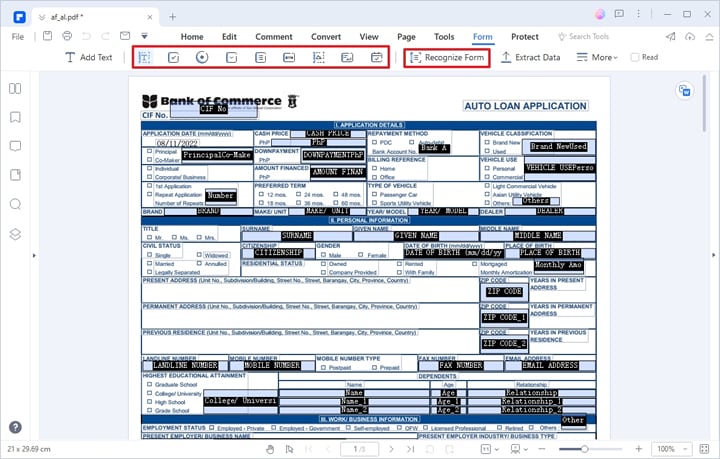Select the Combo Box form tool

click(231, 57)
